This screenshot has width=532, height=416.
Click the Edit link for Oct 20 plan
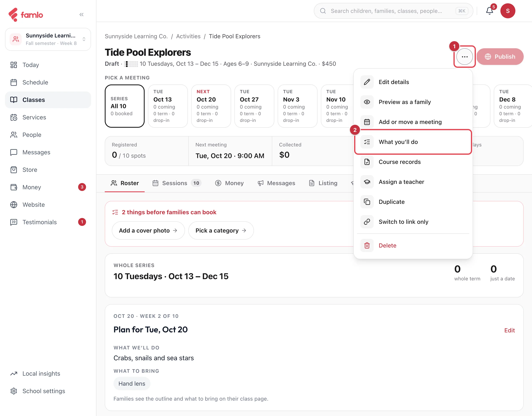509,331
